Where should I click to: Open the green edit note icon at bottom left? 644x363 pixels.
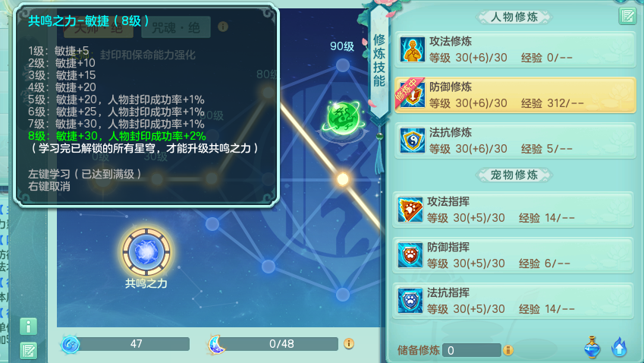click(x=28, y=351)
